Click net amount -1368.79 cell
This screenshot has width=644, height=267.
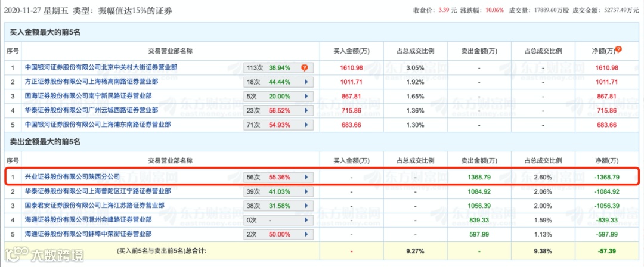606,178
